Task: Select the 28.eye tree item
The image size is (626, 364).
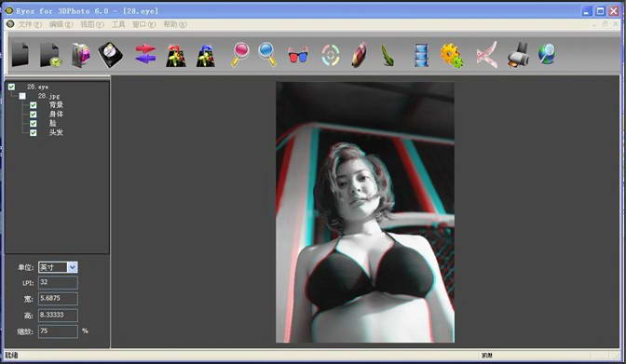Action: (x=37, y=87)
